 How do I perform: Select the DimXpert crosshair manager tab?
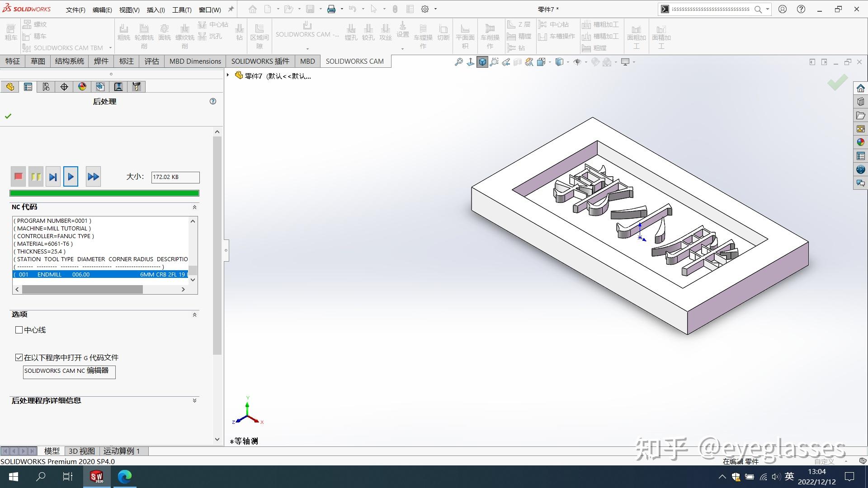coord(64,87)
